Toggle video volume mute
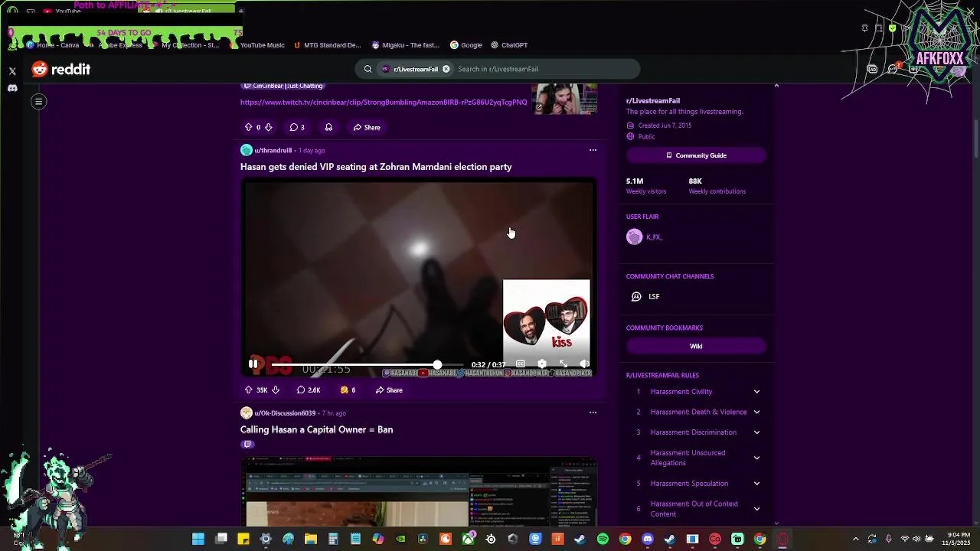This screenshot has width=980, height=551. point(584,364)
